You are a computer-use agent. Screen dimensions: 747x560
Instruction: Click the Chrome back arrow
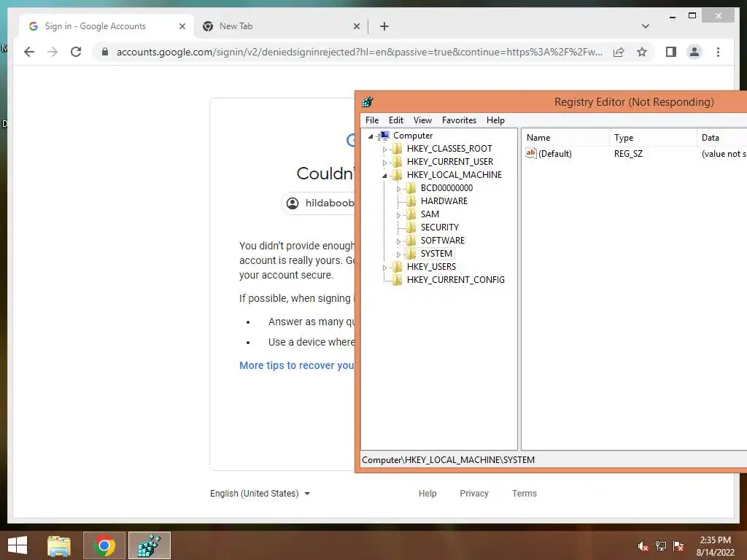(x=29, y=52)
